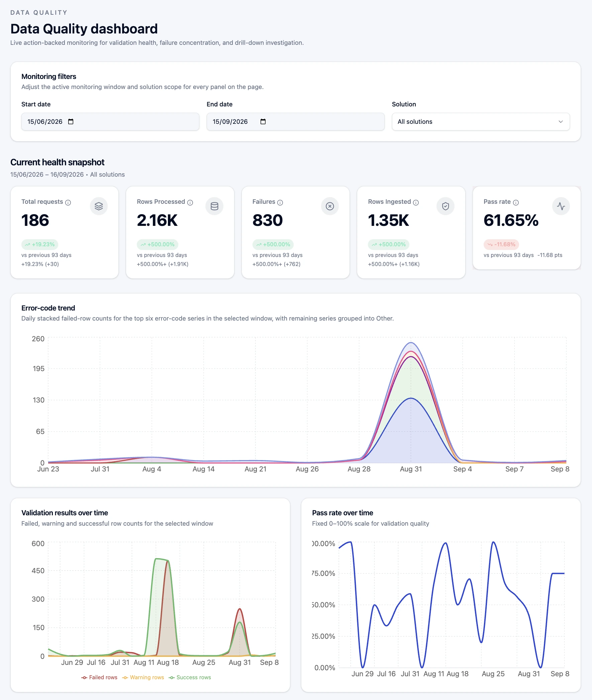Viewport: 592px width, 700px height.
Task: Open the Start date calendar picker icon
Action: point(71,121)
